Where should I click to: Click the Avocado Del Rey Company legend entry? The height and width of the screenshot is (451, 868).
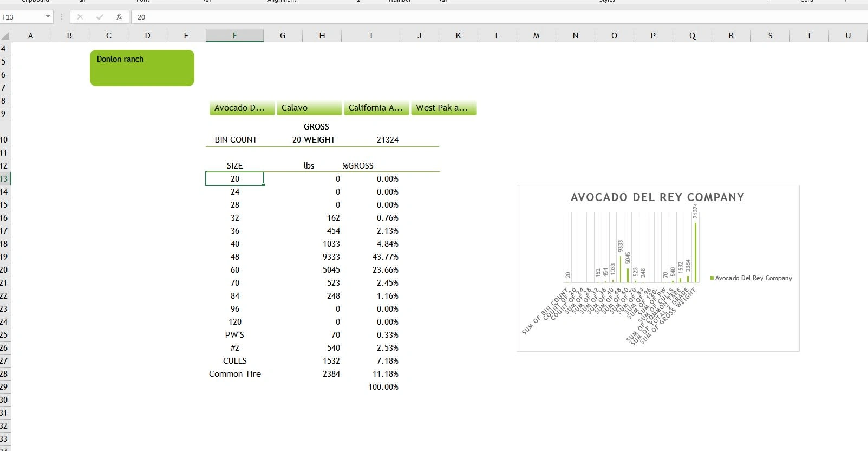[751, 278]
